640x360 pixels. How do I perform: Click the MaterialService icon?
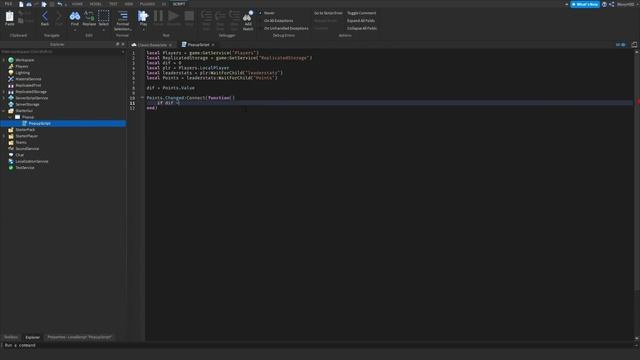tap(11, 79)
